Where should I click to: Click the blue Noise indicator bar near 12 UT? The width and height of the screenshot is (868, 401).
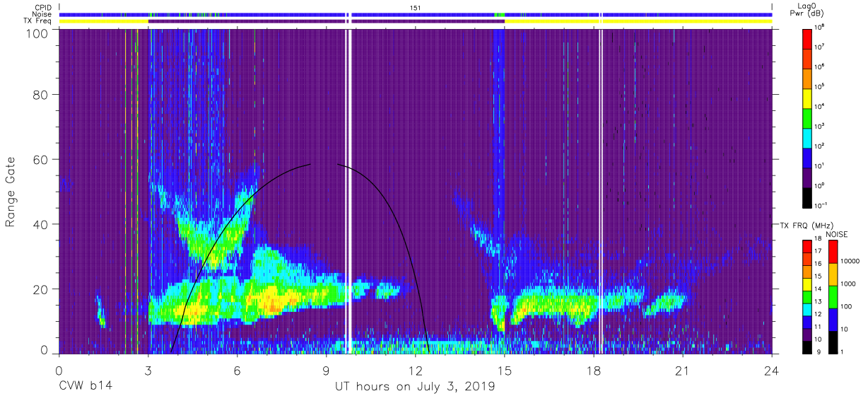(x=416, y=14)
